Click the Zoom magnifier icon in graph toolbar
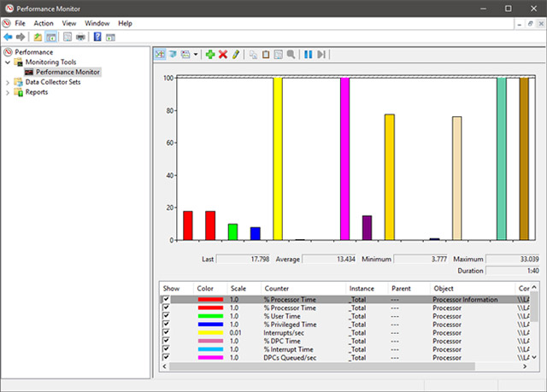 coord(291,54)
